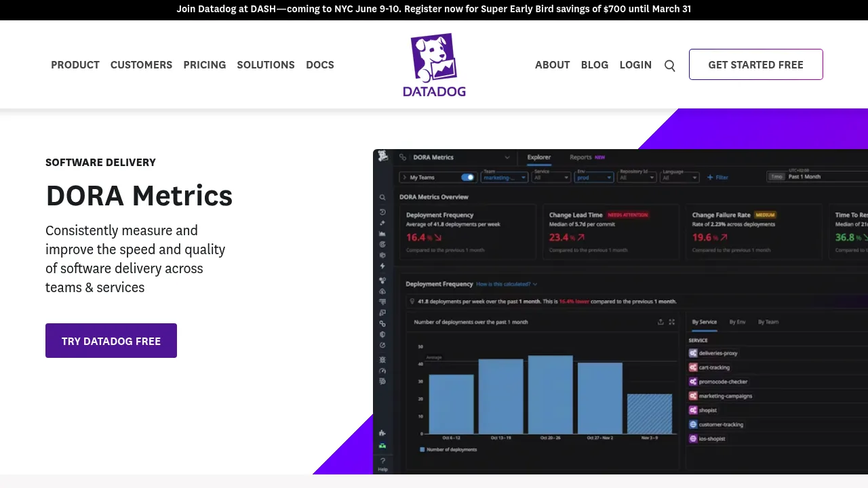Select the By Env tab
868x488 pixels.
[x=737, y=322]
